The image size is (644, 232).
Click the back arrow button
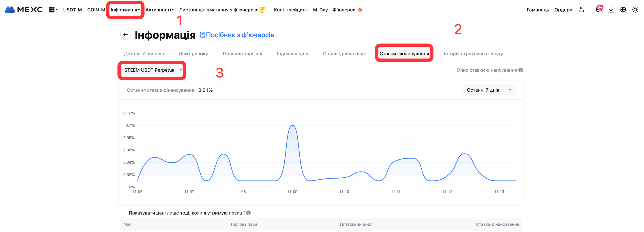pyautogui.click(x=125, y=35)
